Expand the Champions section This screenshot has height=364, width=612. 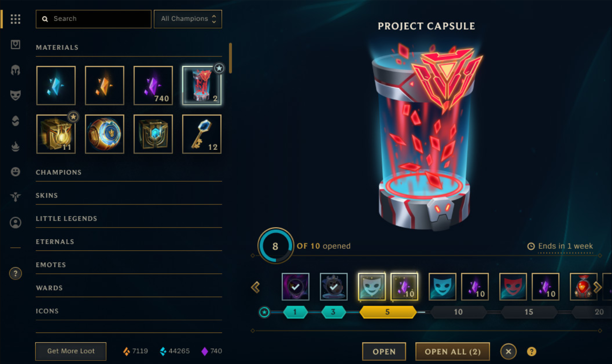(x=129, y=172)
